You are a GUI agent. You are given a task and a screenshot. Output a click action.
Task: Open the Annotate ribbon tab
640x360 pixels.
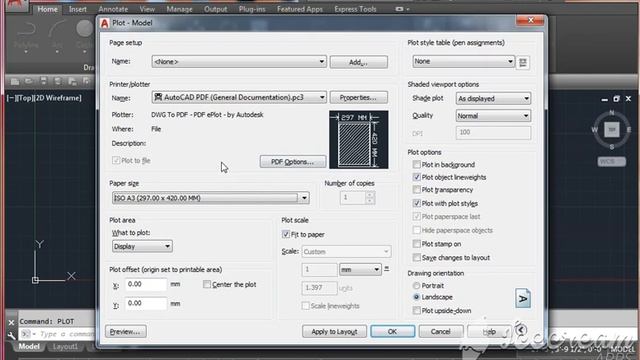(113, 9)
